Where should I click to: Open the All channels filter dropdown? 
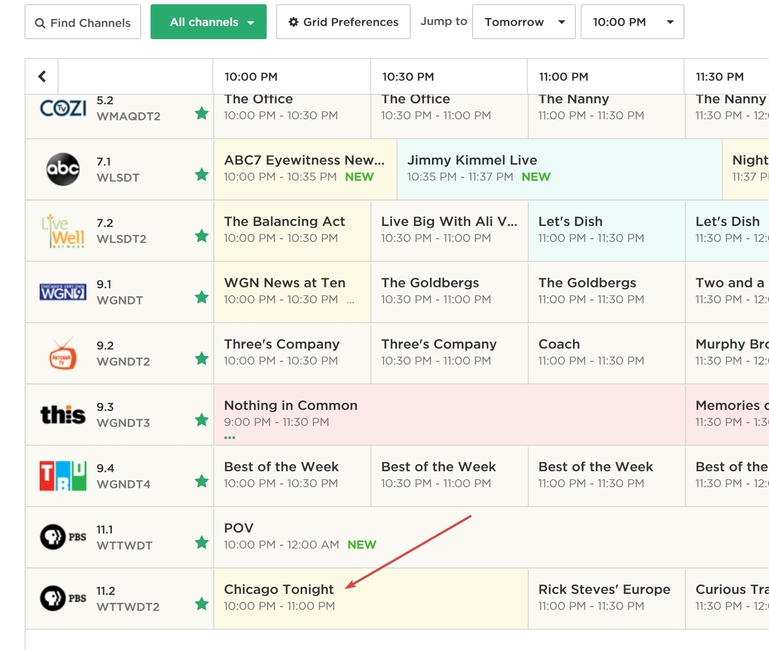pos(208,22)
